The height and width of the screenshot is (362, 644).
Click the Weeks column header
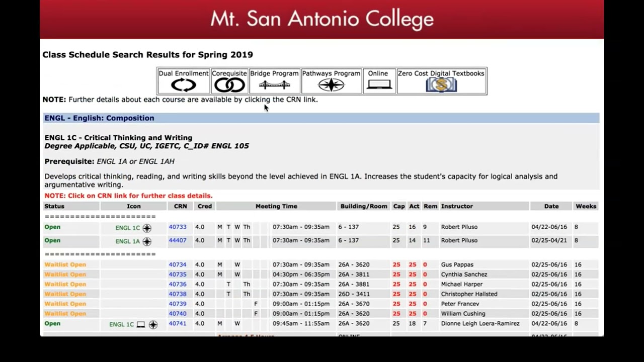[x=586, y=206]
